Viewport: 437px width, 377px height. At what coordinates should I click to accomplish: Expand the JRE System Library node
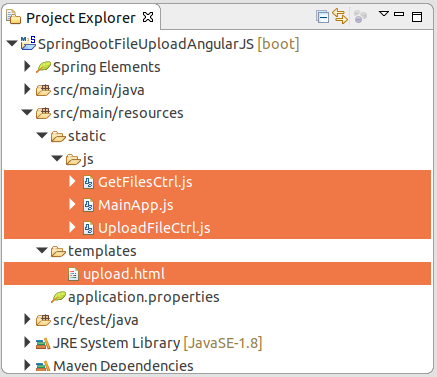coord(27,342)
